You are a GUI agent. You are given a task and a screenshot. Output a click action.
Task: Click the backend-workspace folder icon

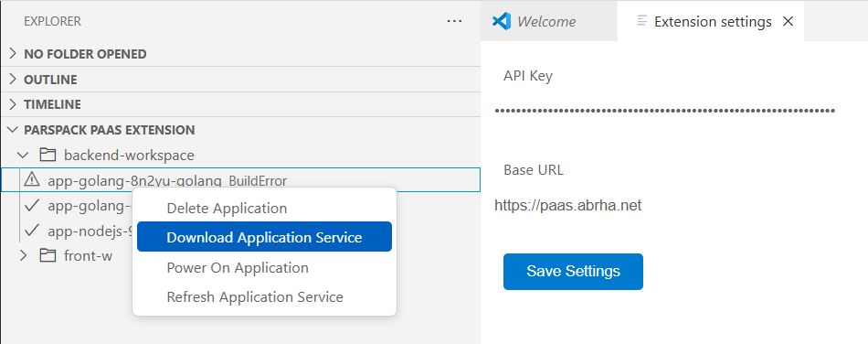pos(48,155)
